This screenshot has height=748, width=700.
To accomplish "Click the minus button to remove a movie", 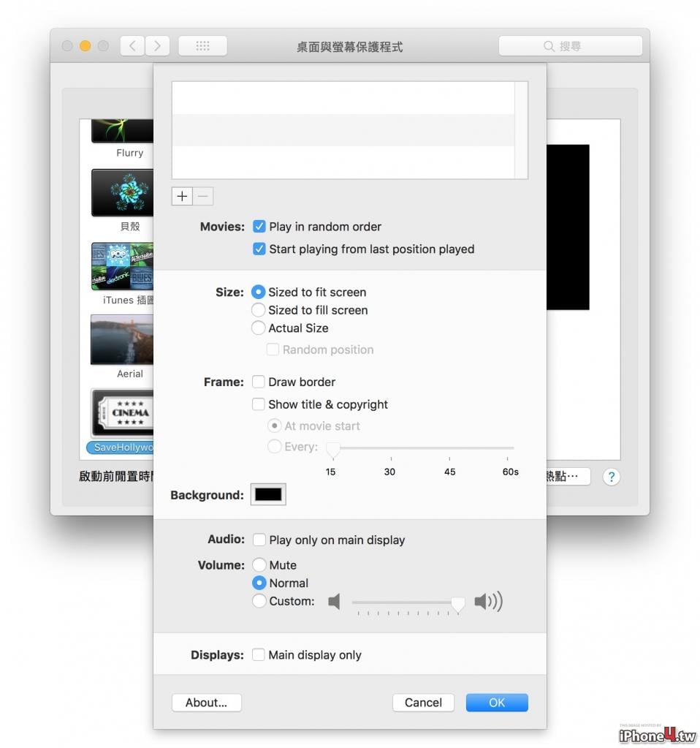I will 203,196.
